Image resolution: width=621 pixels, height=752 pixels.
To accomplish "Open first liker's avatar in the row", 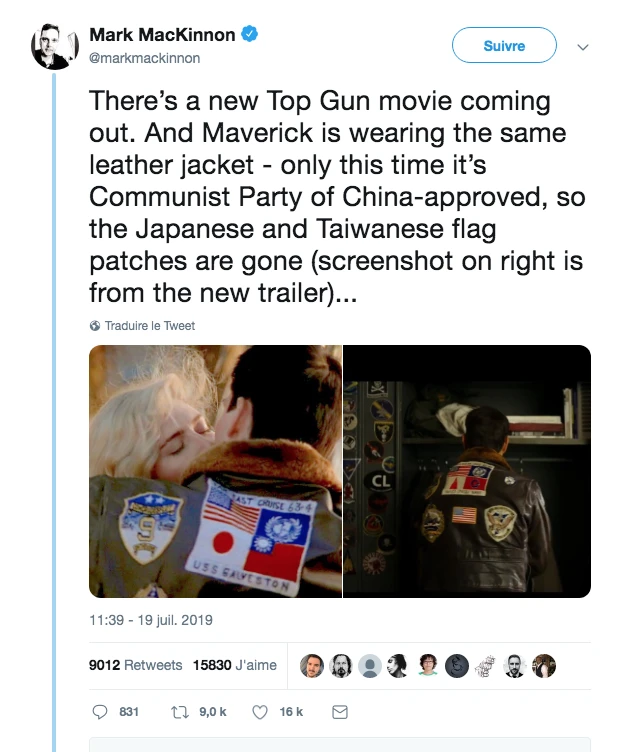I will tap(312, 666).
